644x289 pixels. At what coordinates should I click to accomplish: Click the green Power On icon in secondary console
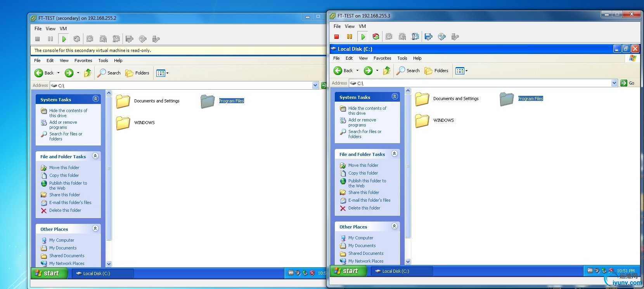click(64, 39)
